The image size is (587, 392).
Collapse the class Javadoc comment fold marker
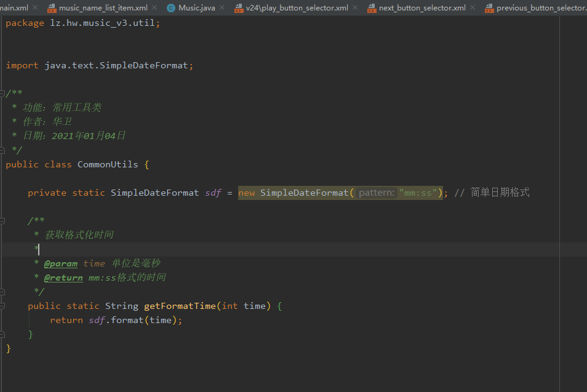[x=2, y=94]
